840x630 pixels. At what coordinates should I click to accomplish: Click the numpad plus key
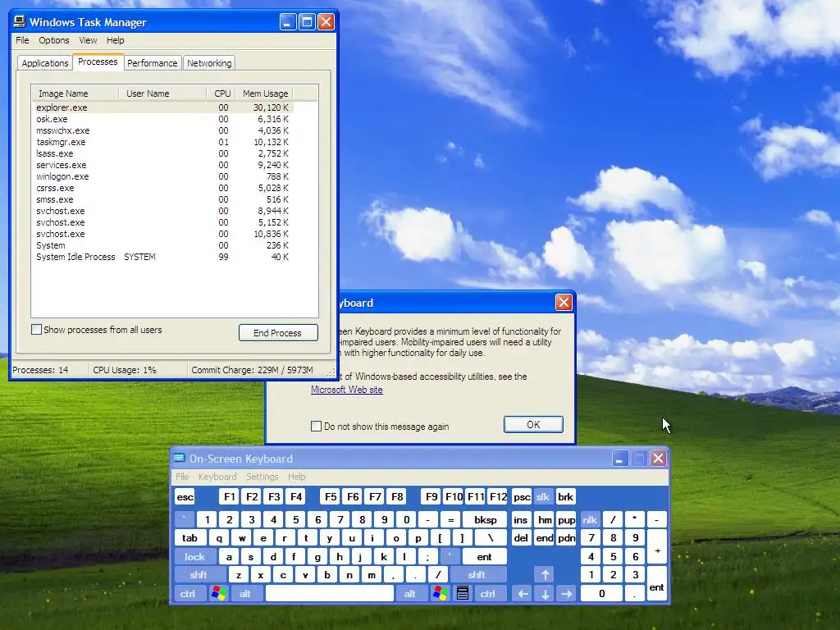(657, 547)
